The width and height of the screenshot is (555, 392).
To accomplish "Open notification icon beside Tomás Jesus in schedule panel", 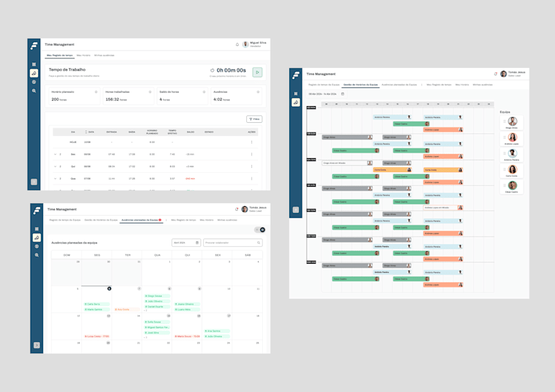I will point(495,74).
